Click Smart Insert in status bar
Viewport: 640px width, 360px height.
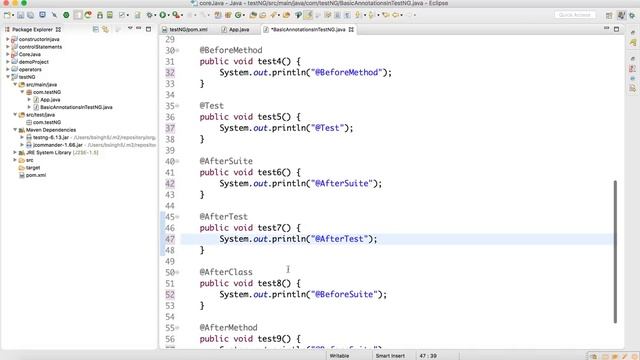pos(390,356)
